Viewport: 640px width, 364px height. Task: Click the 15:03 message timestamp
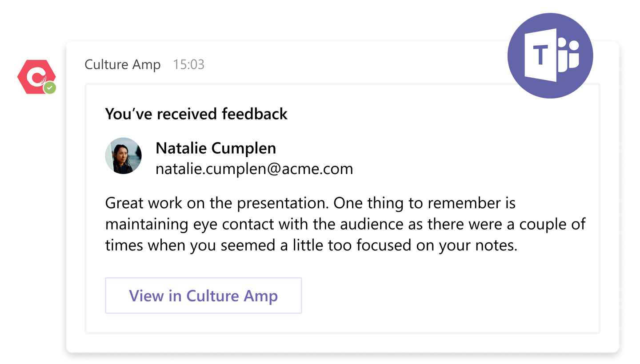tap(189, 65)
